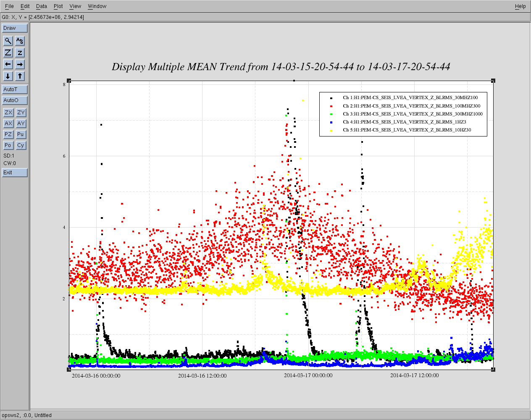Click the small z zoom-out icon

click(20, 52)
